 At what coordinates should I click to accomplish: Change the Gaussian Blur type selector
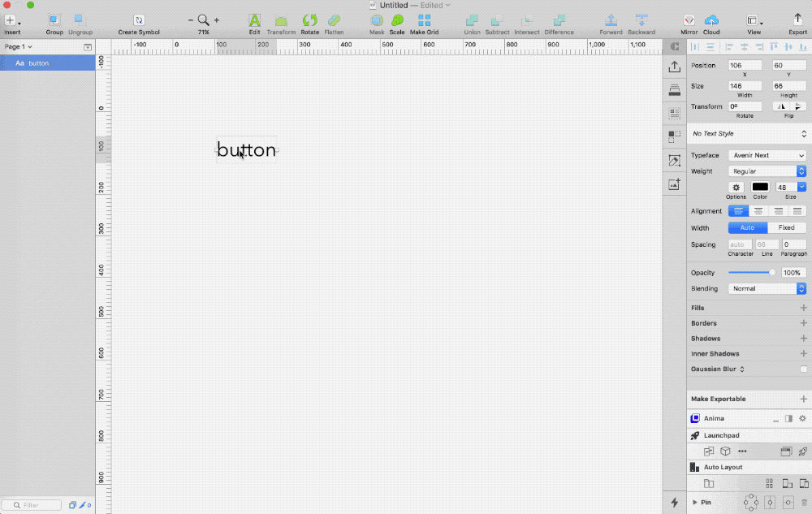point(742,369)
